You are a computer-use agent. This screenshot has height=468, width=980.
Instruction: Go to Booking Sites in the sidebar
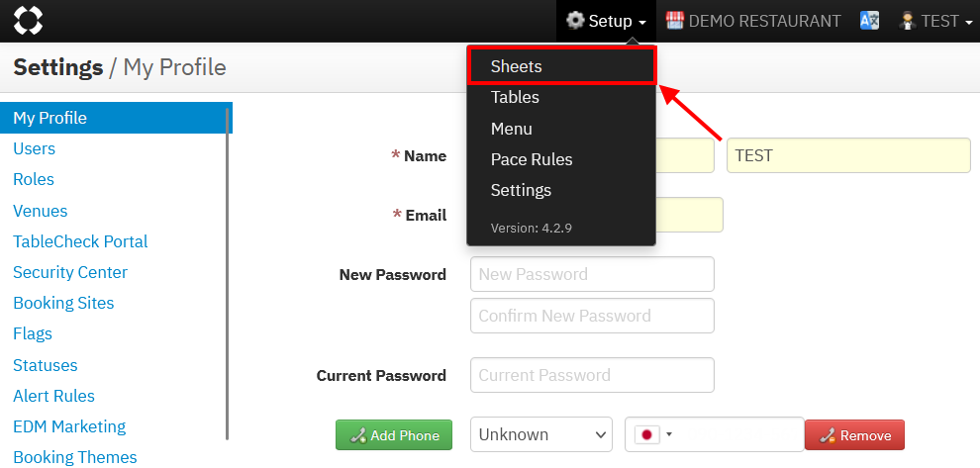[x=63, y=303]
